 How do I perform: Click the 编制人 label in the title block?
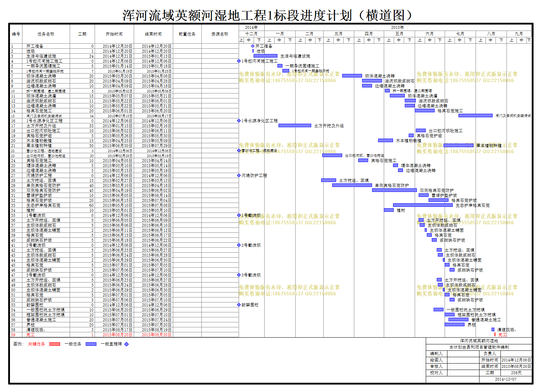coord(436,354)
